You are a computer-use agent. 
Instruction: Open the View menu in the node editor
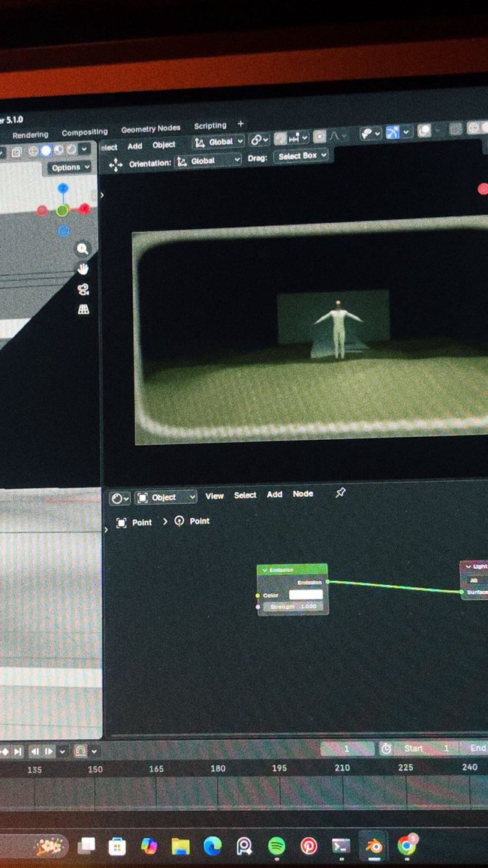pos(215,496)
